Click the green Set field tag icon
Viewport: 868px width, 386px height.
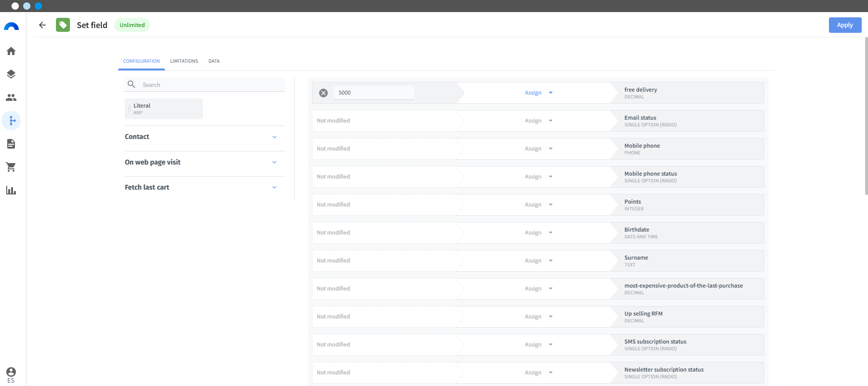(x=63, y=25)
